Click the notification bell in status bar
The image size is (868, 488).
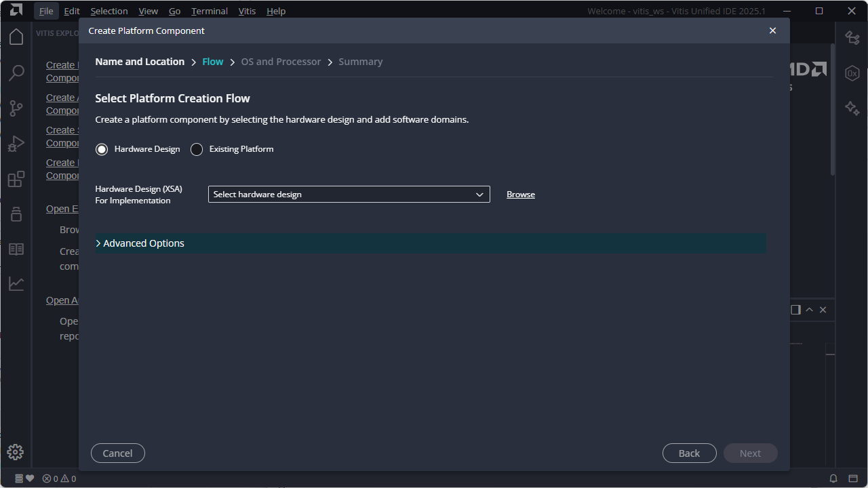point(833,479)
